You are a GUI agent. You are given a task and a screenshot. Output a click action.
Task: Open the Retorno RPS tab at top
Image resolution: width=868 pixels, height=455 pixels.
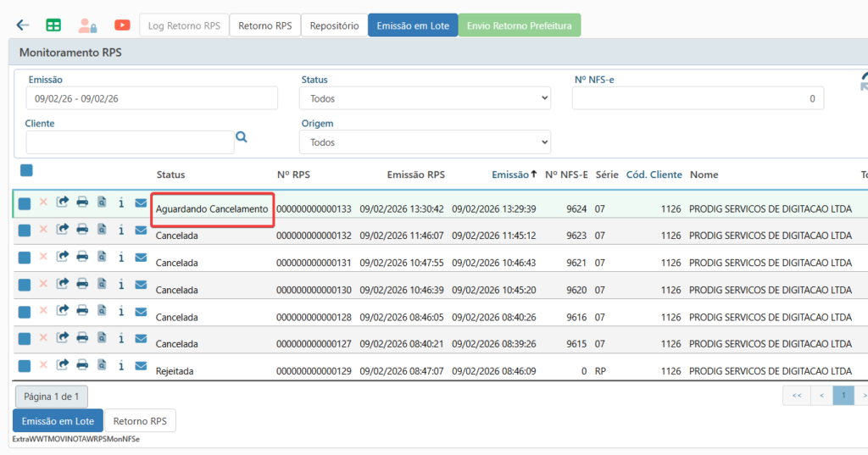(x=264, y=25)
